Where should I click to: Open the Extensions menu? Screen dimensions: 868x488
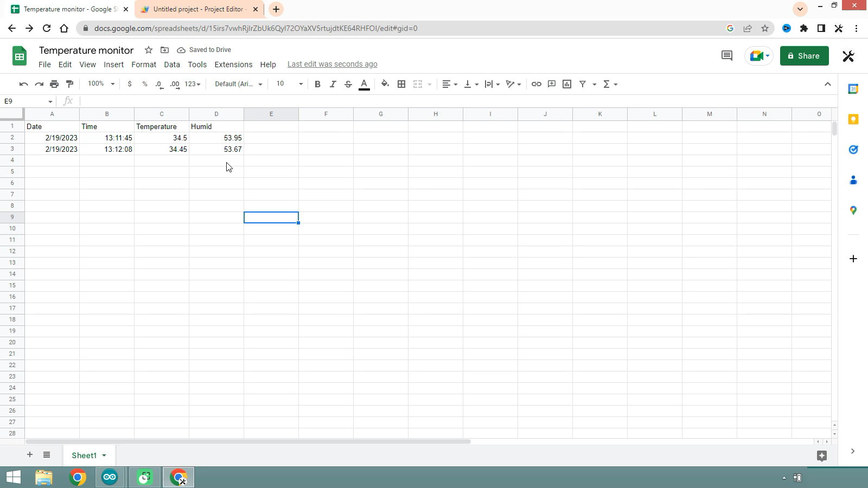(x=233, y=65)
